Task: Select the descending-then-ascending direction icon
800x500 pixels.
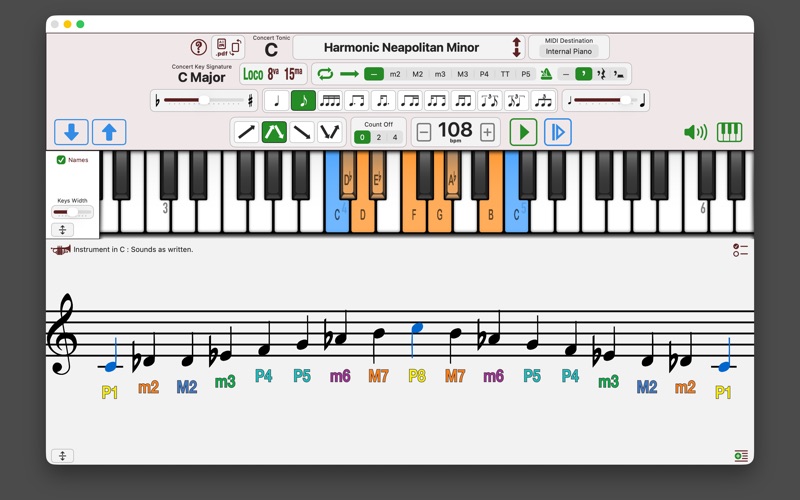Action: click(329, 132)
